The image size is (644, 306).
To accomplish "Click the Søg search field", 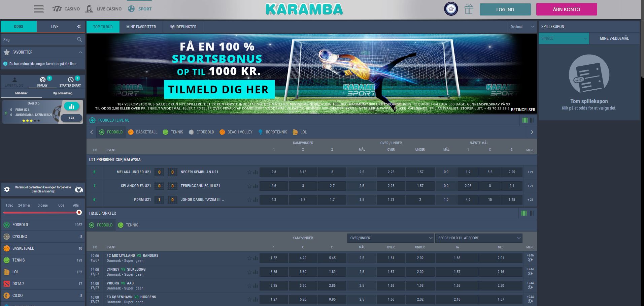I will [42, 39].
